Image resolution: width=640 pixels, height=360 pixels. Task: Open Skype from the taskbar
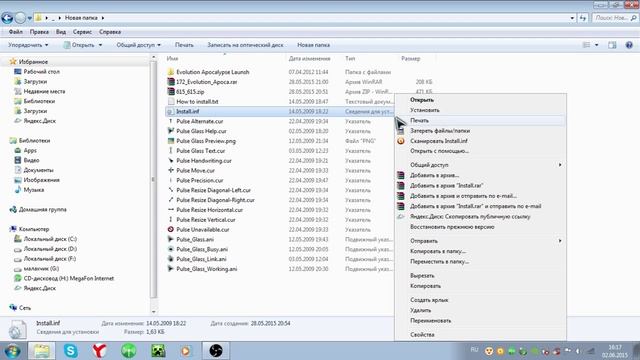71,351
